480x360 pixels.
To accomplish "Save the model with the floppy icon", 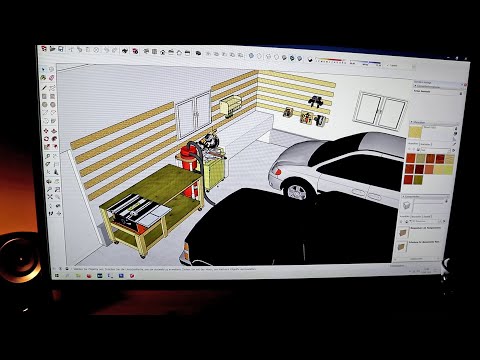I will 61,49.
